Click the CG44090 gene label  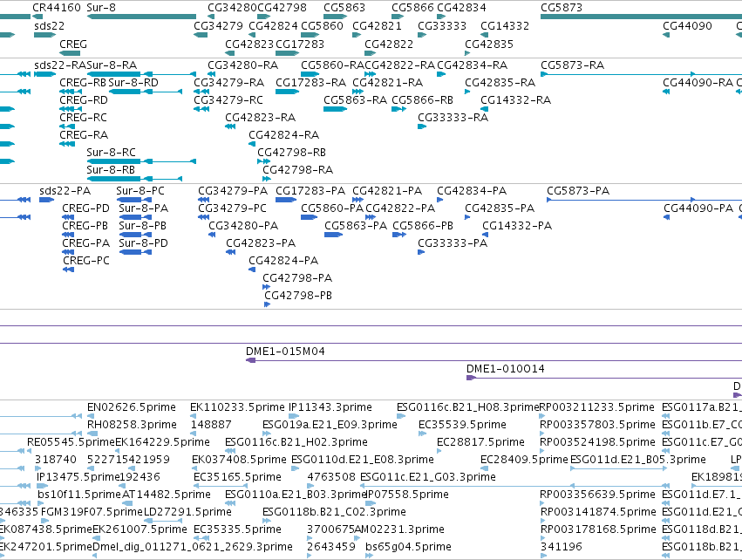pyautogui.click(x=687, y=26)
